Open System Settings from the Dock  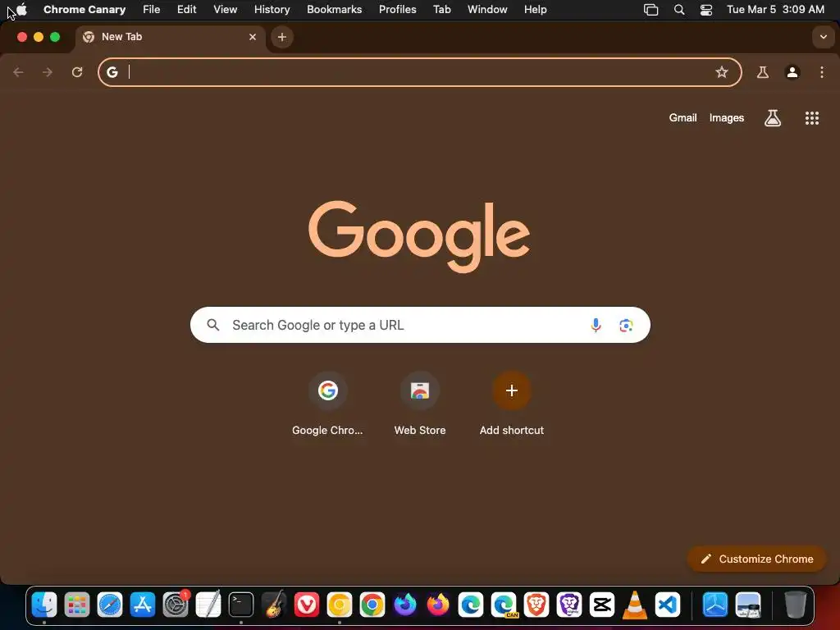pos(176,605)
